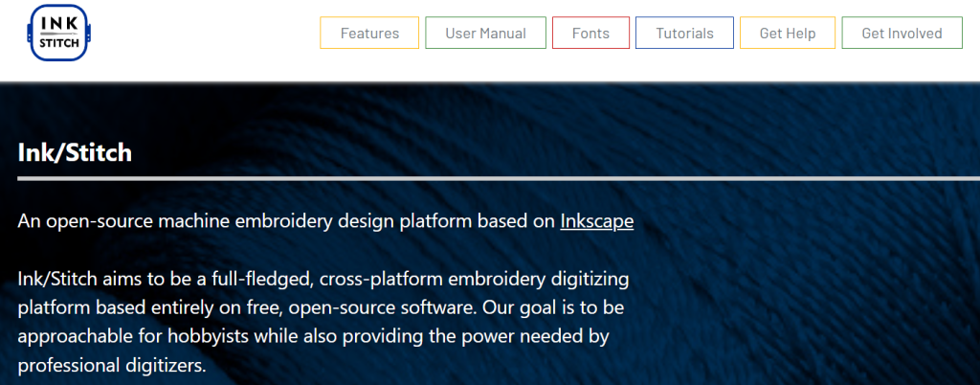The image size is (980, 385).
Task: Open the Get Involved menu
Action: tap(902, 34)
